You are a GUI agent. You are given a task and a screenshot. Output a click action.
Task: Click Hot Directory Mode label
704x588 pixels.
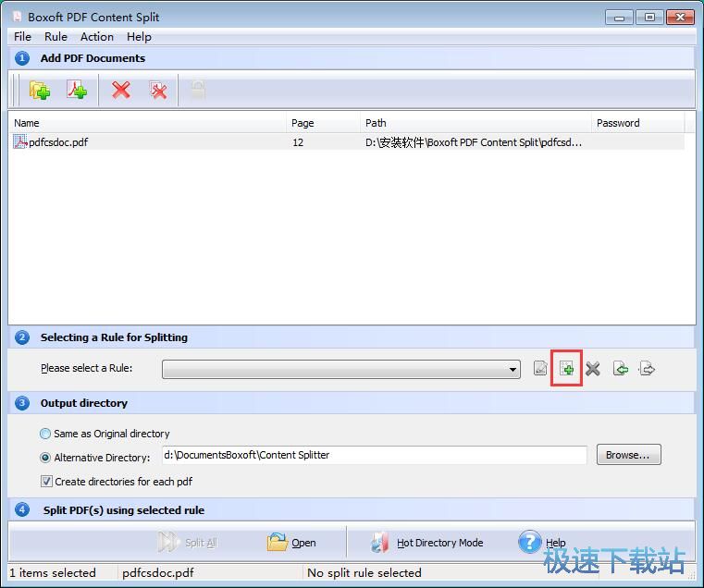[440, 543]
